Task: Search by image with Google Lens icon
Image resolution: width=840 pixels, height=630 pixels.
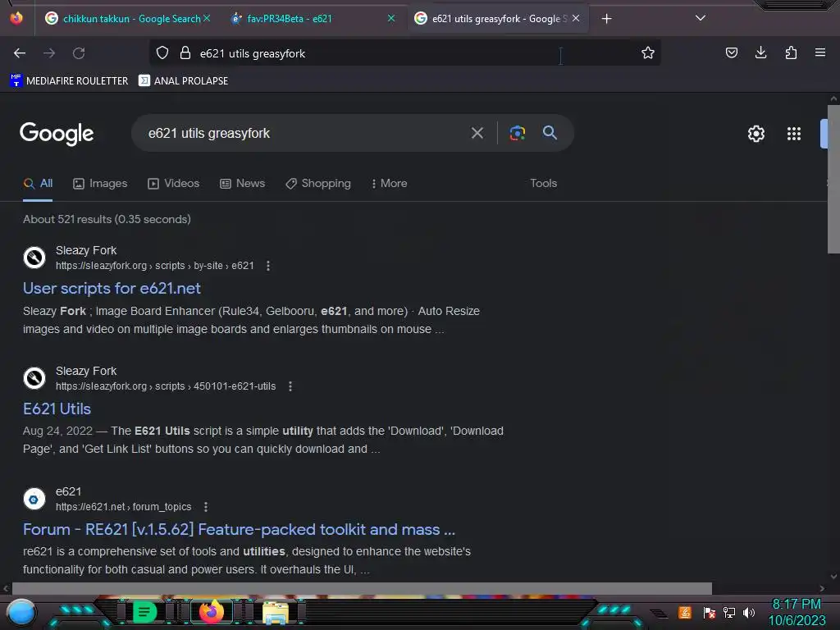Action: click(517, 133)
